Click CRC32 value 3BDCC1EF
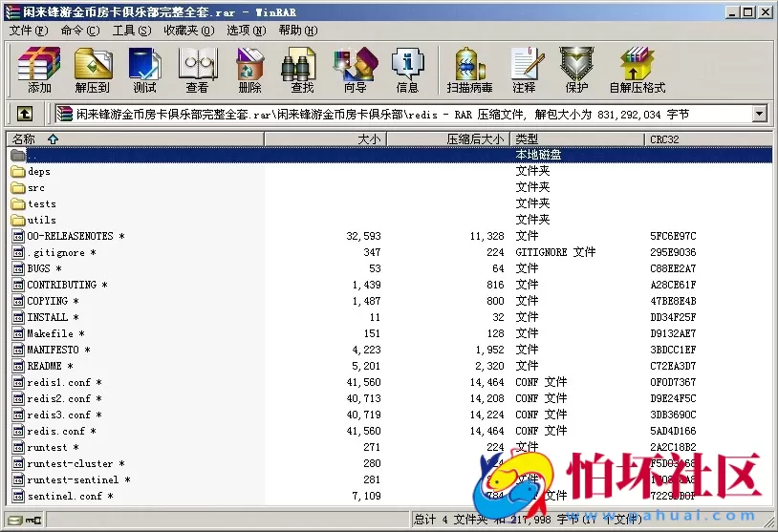The height and width of the screenshot is (532, 778). tap(673, 350)
